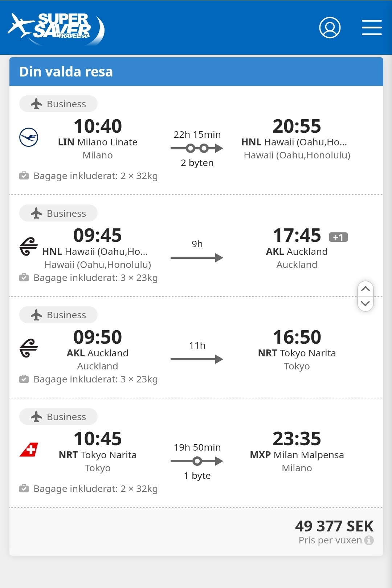Image resolution: width=392 pixels, height=588 pixels.
Task: Click price info icon next to Pris per vuxen
Action: pos(369,540)
